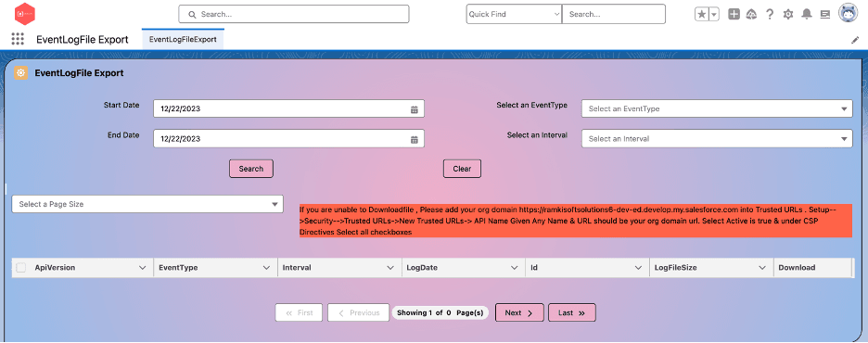Screen dimensions: 868x343
Task: Click the EventLogFile Export card title
Action: coord(79,72)
